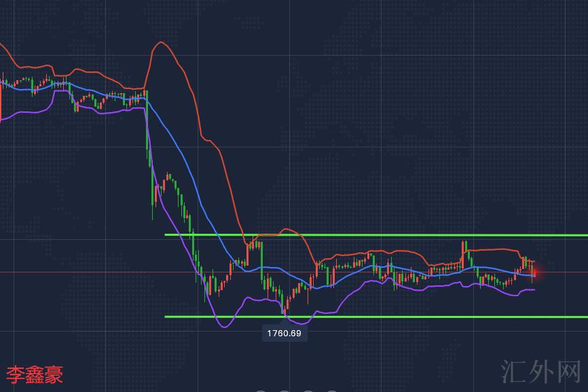Select the orange upper Bollinger band peak
Screen dimensions: 588x392
pyautogui.click(x=161, y=42)
